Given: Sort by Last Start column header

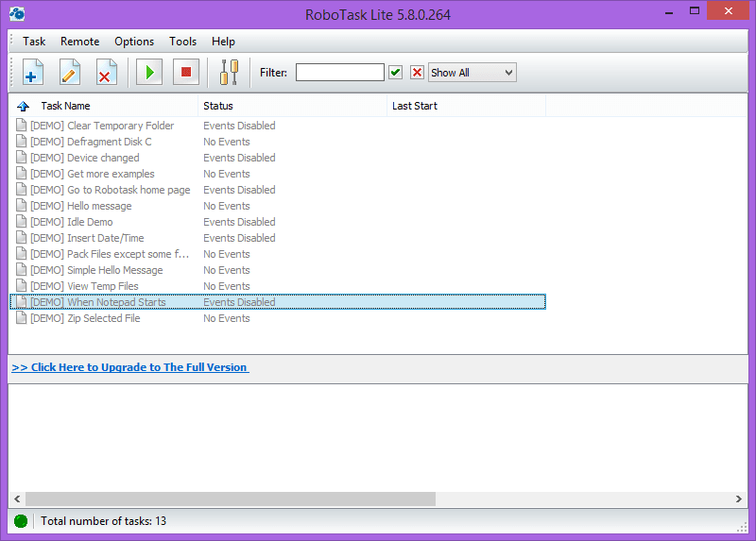Looking at the screenshot, I should [467, 106].
